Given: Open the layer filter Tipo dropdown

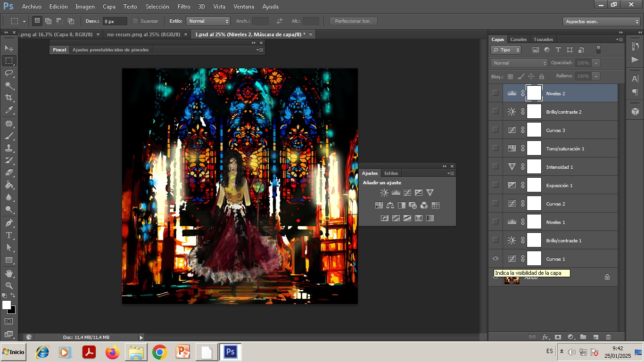Looking at the screenshot, I should [506, 49].
